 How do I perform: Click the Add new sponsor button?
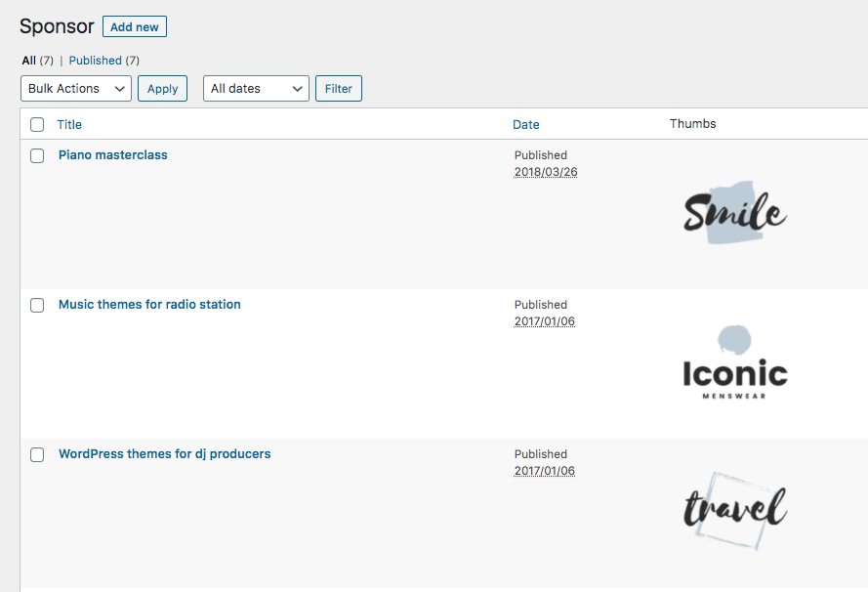coord(134,26)
